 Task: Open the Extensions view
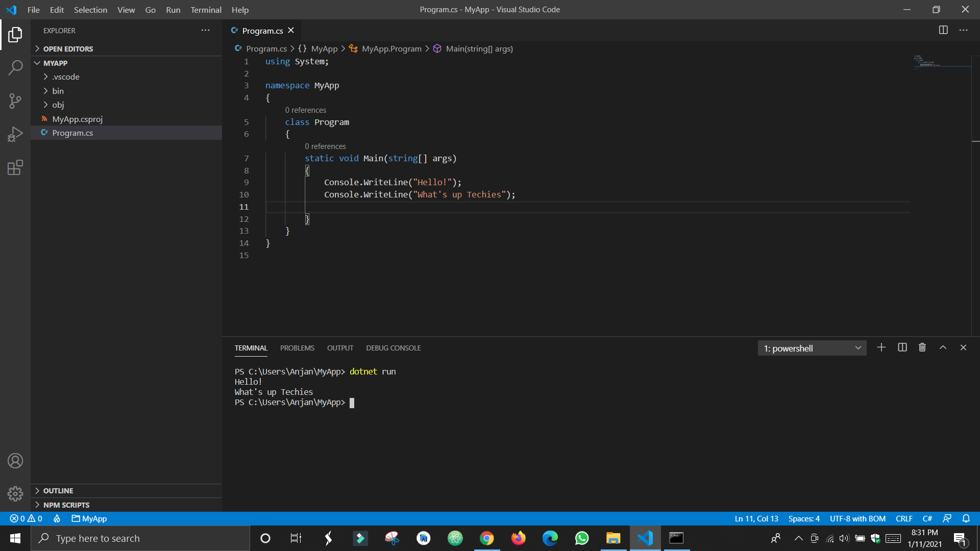click(15, 167)
